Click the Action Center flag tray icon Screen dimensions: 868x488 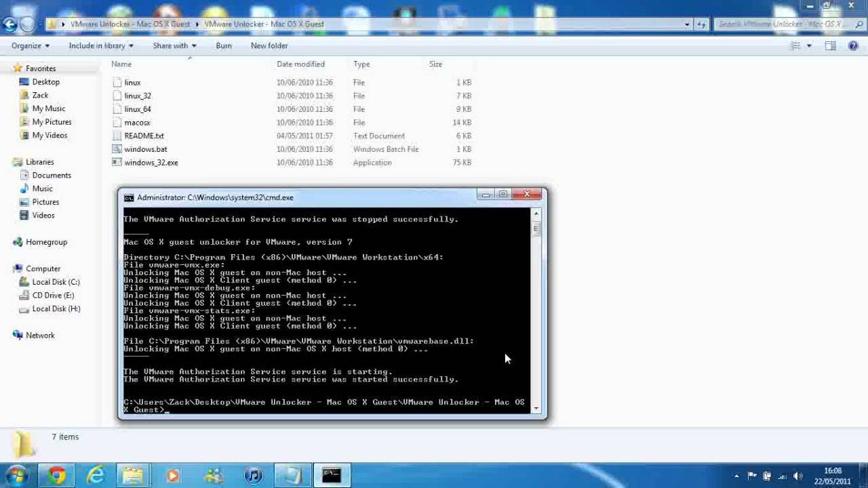752,475
